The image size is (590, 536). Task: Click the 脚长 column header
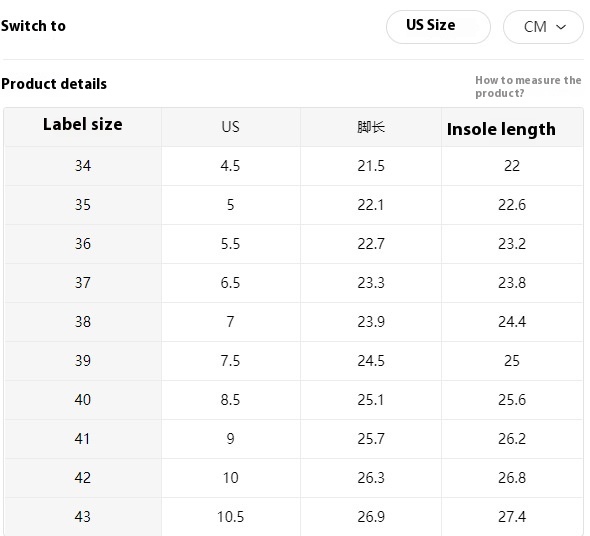click(371, 127)
